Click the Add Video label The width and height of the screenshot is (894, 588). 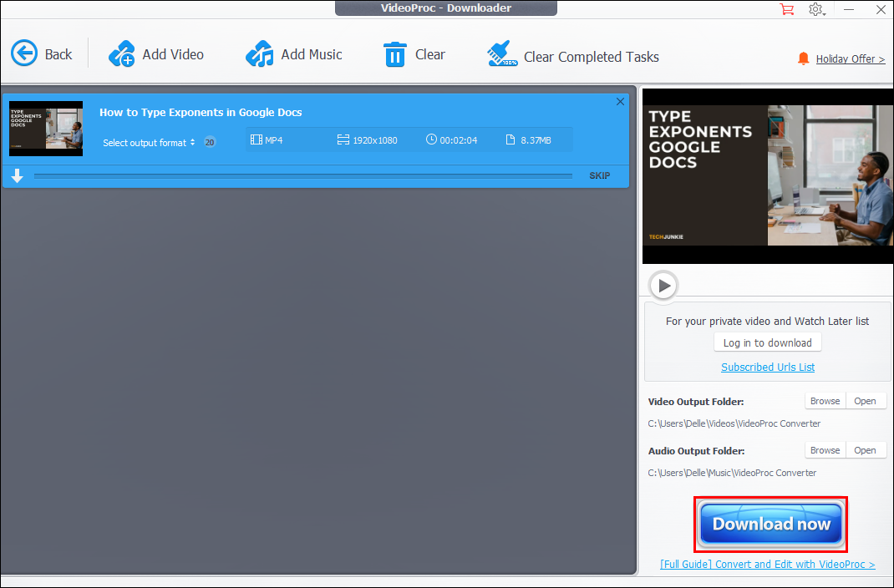[x=173, y=54]
